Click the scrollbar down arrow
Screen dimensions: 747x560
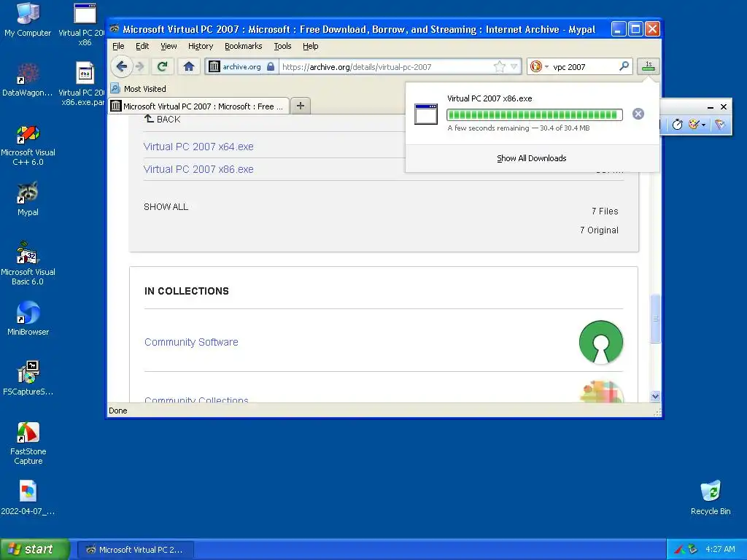pos(655,396)
